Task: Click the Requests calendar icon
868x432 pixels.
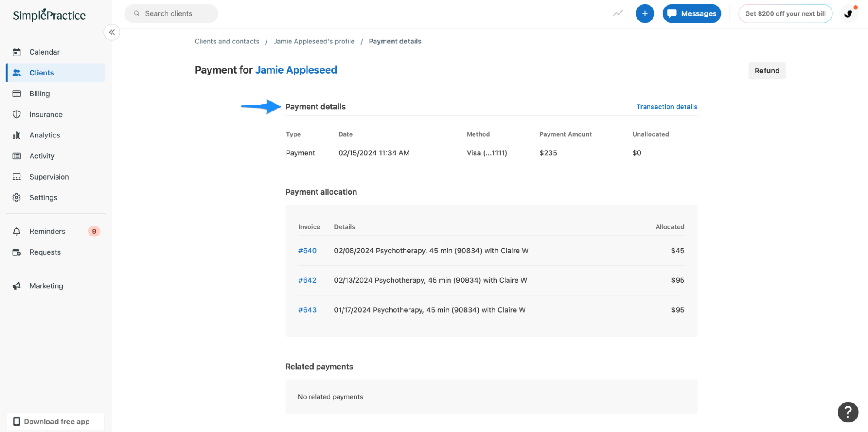Action: (x=17, y=252)
